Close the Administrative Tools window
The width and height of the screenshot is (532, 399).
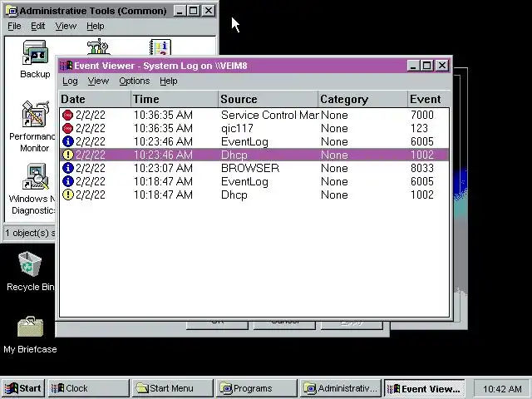pyautogui.click(x=209, y=11)
